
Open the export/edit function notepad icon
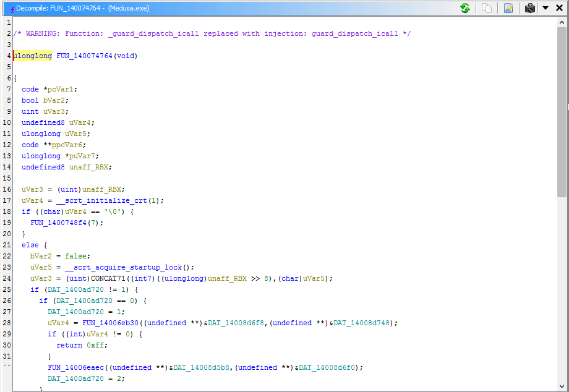(x=508, y=8)
